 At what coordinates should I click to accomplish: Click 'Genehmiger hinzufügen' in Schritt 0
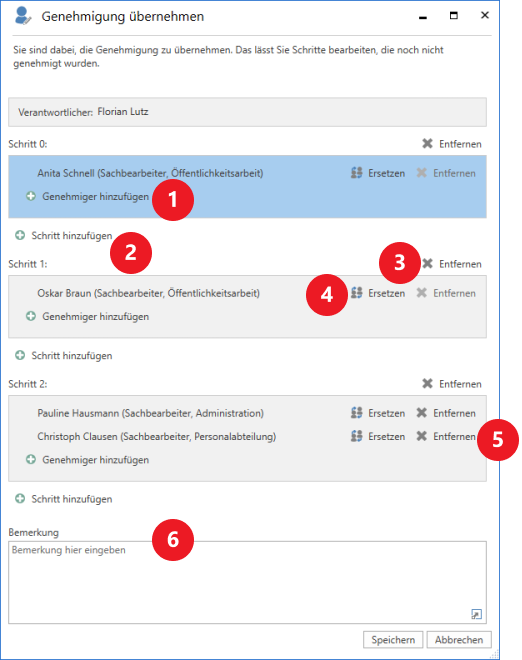(96, 197)
